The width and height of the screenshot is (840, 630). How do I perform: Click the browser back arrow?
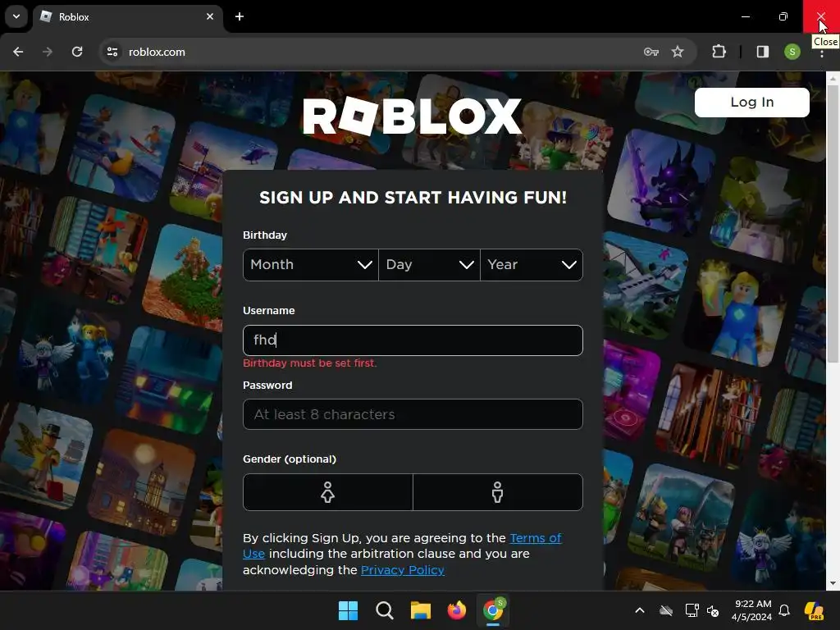[x=18, y=52]
